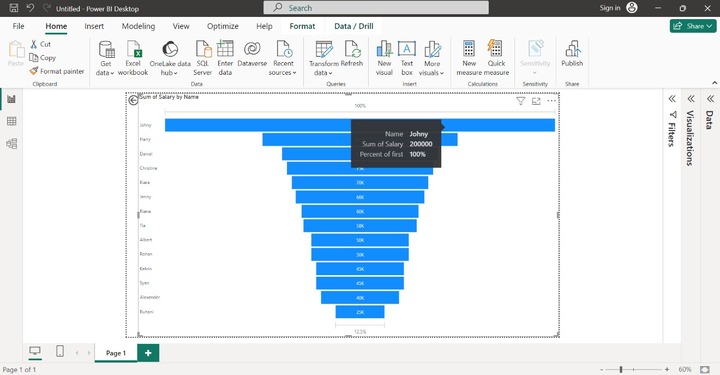Import from Excel workbook
The width and height of the screenshot is (720, 375).
click(133, 58)
